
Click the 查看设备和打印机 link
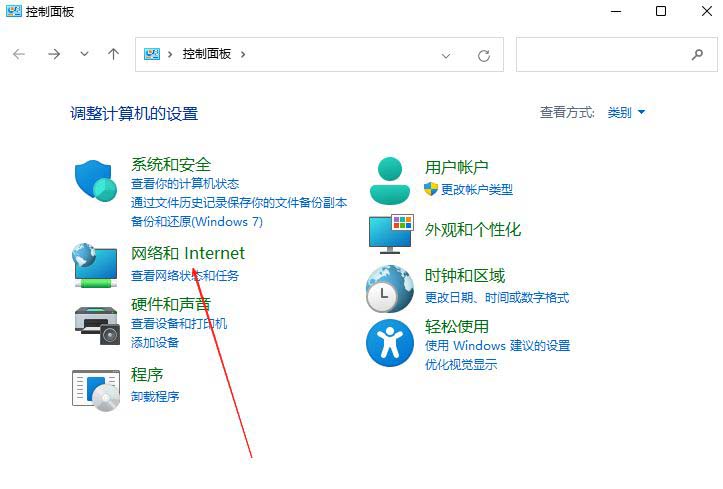pyautogui.click(x=179, y=324)
